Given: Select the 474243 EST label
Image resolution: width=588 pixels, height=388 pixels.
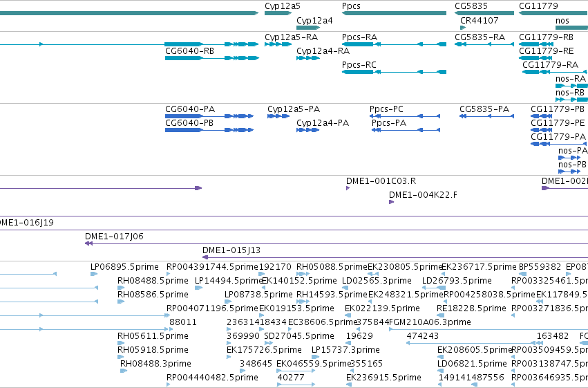Looking at the screenshot, I should [x=423, y=336].
